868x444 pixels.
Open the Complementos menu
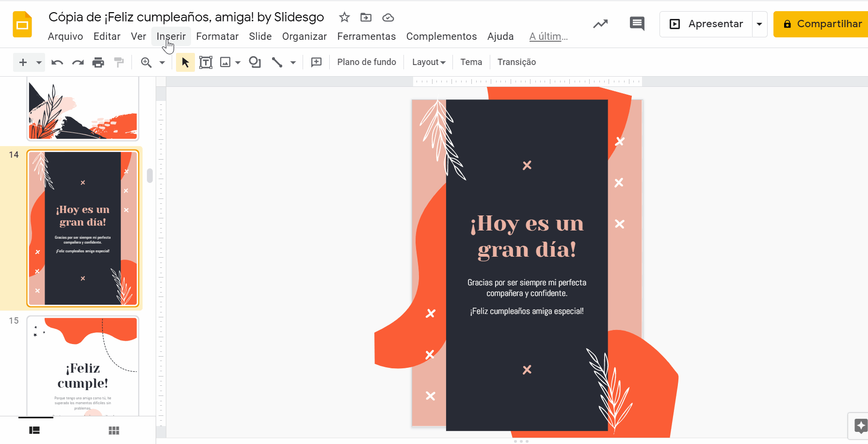click(x=442, y=36)
